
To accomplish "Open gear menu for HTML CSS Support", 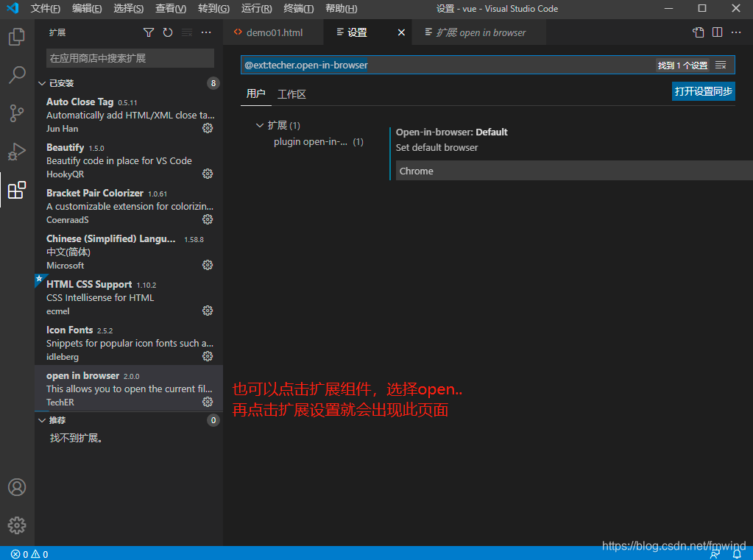I will [208, 311].
